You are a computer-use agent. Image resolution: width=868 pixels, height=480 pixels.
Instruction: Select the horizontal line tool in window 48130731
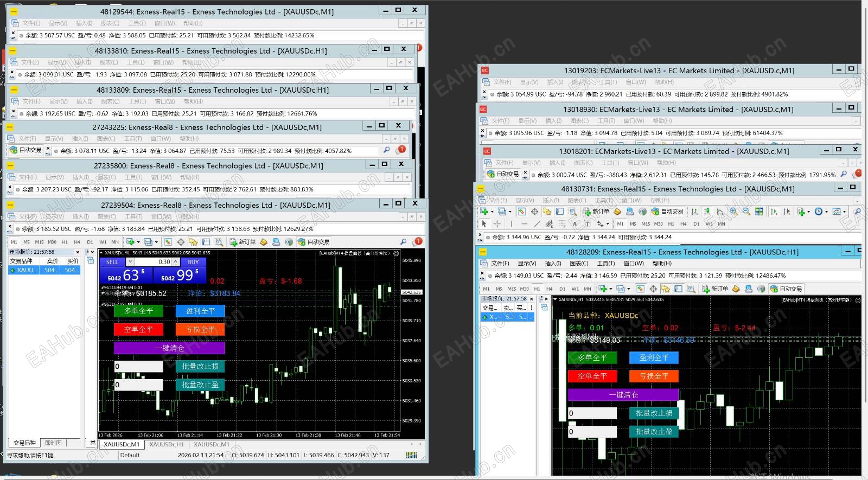coord(524,223)
